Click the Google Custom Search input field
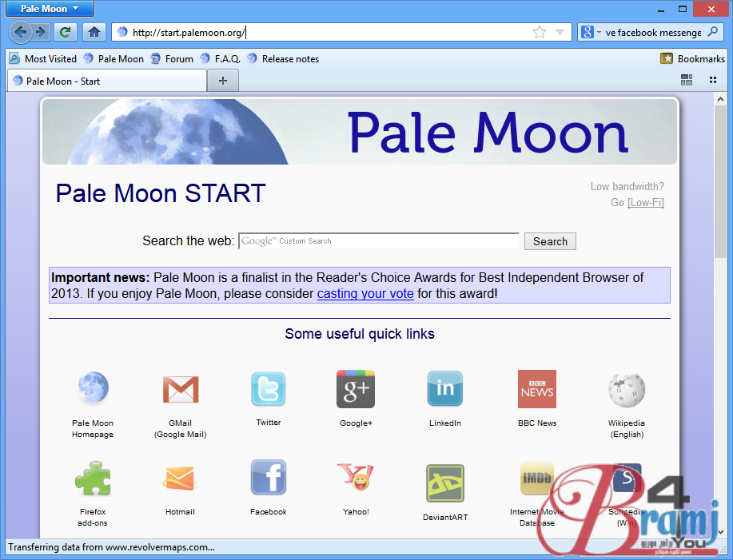 [x=379, y=241]
